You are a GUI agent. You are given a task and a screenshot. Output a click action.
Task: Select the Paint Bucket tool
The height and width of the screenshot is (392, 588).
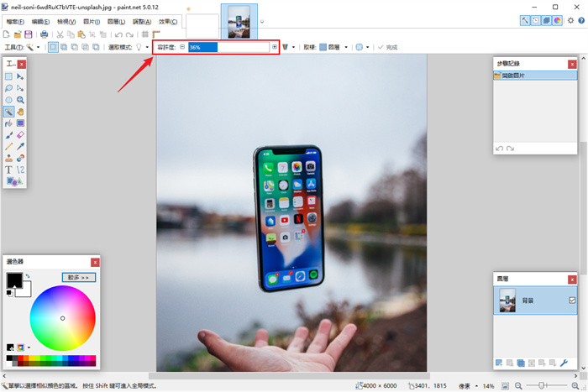[9, 123]
